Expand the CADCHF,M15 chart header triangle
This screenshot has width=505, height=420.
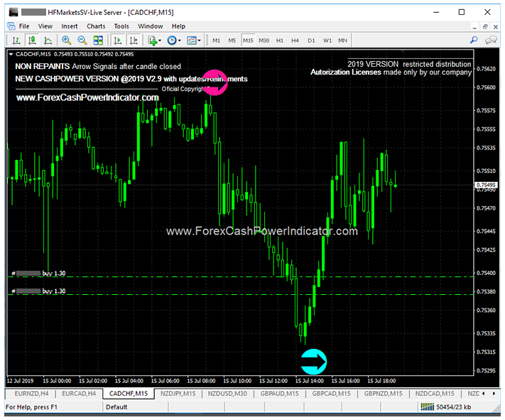[11, 54]
